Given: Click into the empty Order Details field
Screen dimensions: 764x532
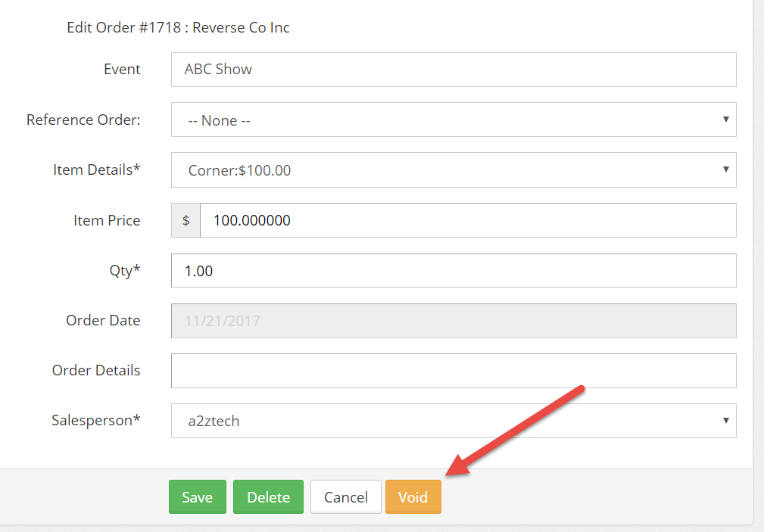Looking at the screenshot, I should [453, 371].
